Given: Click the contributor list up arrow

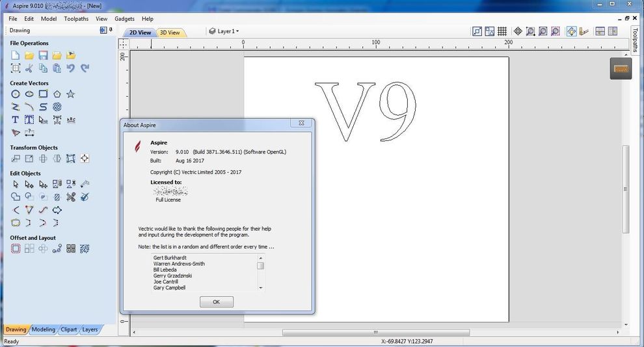Looking at the screenshot, I should (x=260, y=258).
